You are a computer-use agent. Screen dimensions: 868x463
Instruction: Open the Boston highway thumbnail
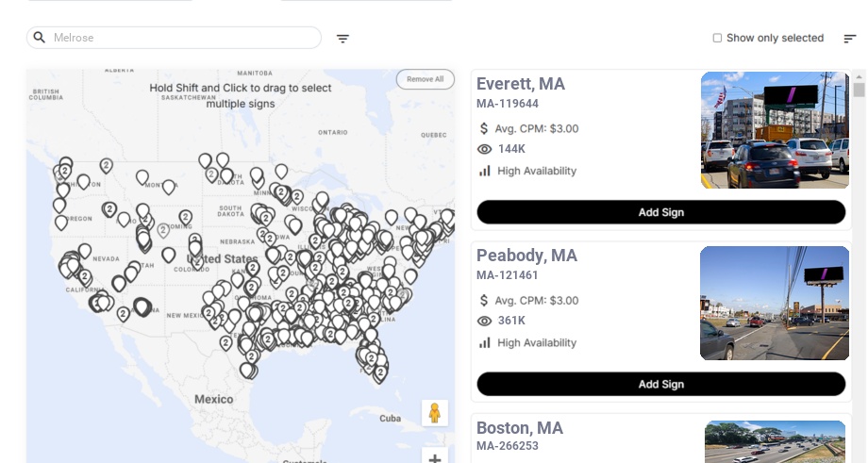[x=775, y=441]
